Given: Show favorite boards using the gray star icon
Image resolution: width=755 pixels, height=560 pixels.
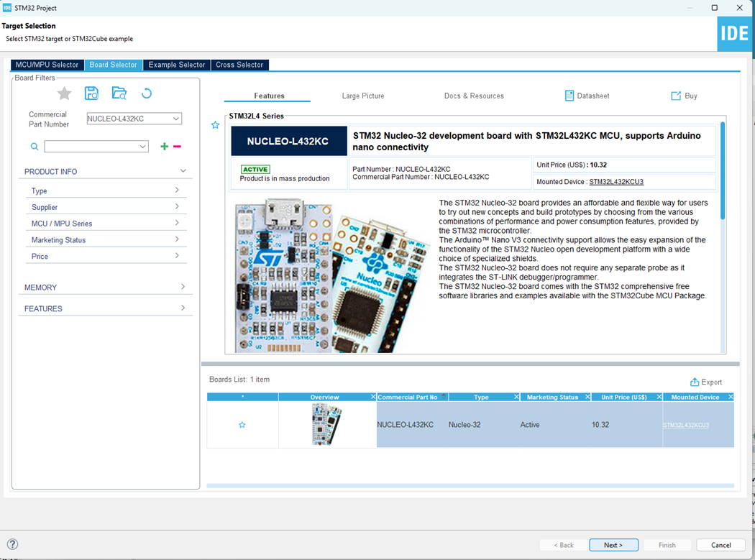Looking at the screenshot, I should pos(64,93).
